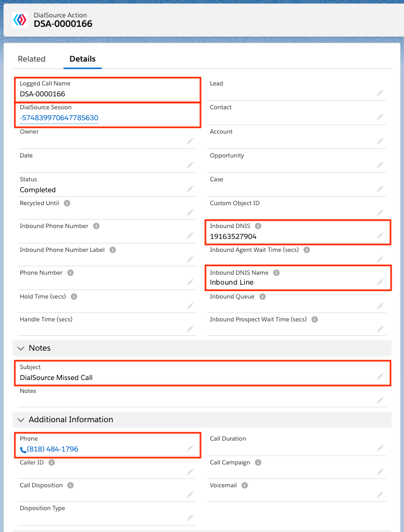Edit the Subject field pencil icon

pos(380,377)
